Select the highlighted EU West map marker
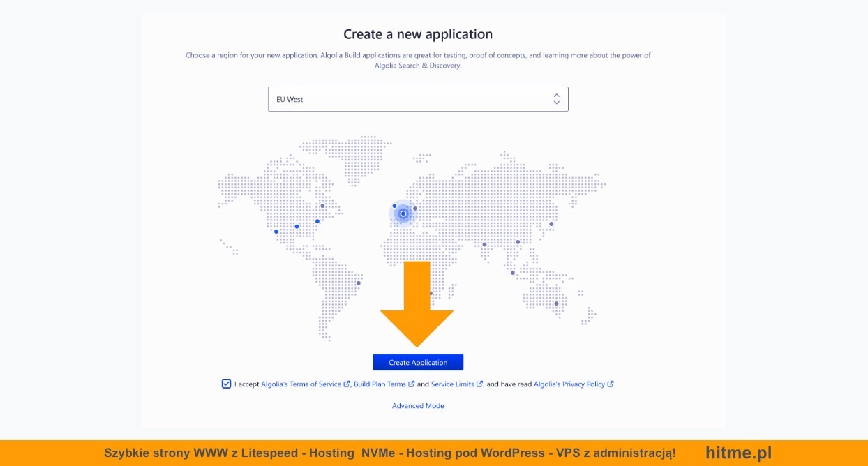This screenshot has width=868, height=466. coord(403,213)
